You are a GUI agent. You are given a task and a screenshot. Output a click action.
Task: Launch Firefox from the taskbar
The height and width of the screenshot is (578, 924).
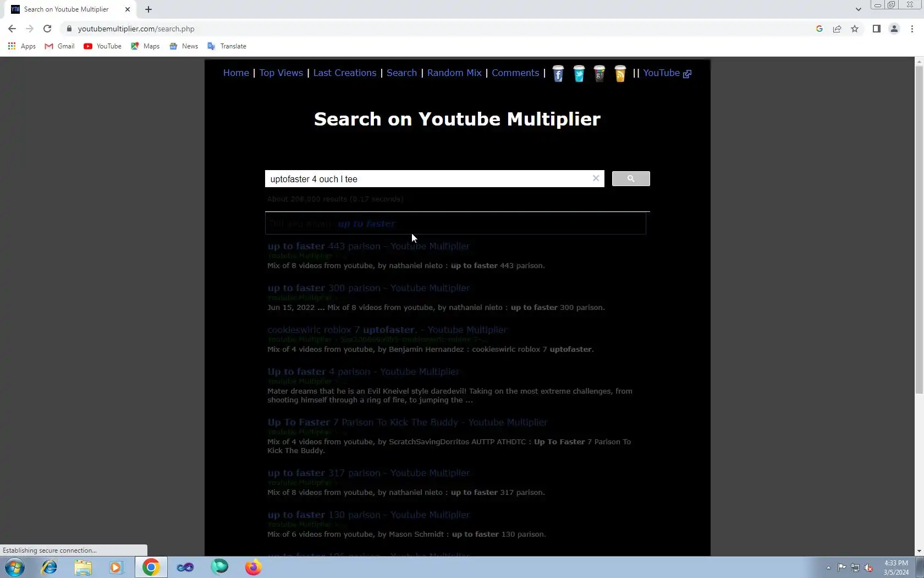(x=254, y=567)
